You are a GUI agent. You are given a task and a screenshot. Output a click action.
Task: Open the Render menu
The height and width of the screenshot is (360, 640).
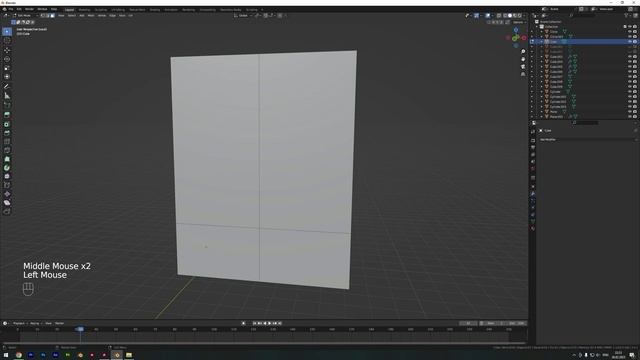29,9
